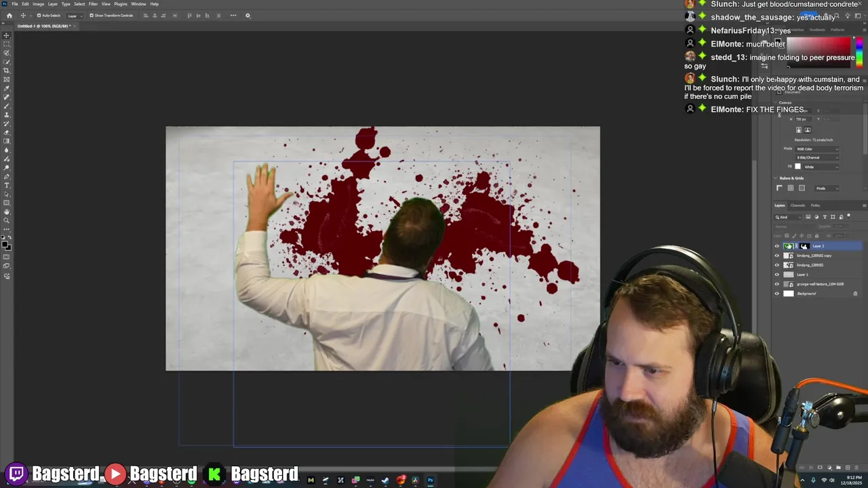Select the Eraser tool
The image size is (868, 488).
point(7,131)
